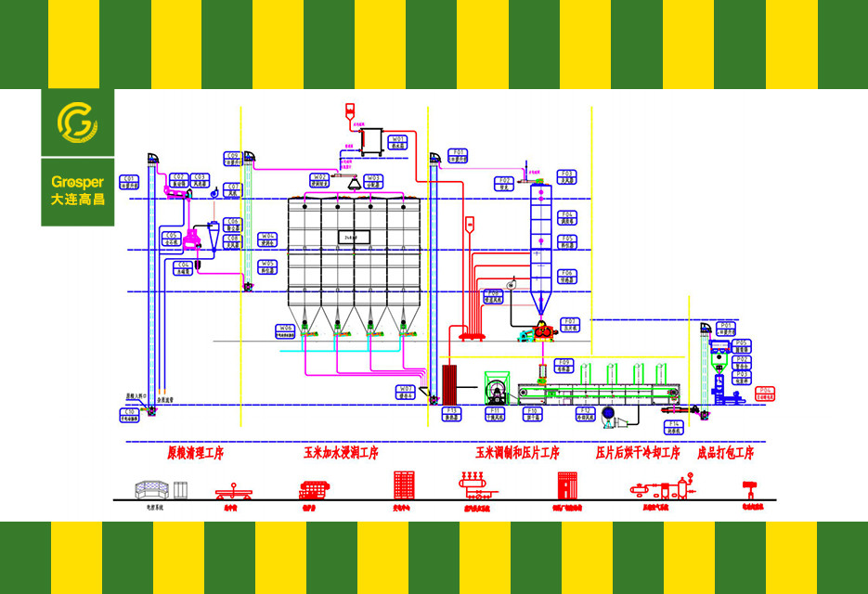Select the W07 equipment label
This screenshot has height=594, width=868.
pyautogui.click(x=405, y=393)
